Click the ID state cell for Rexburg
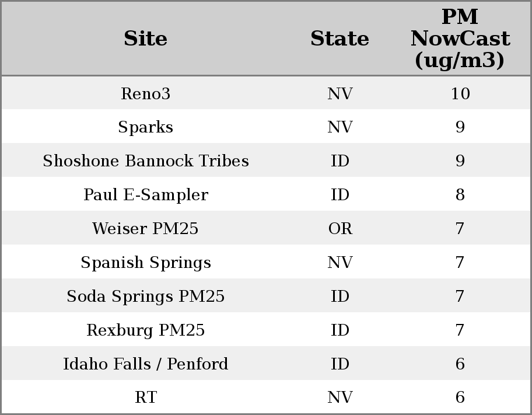The image size is (532, 415). (339, 330)
